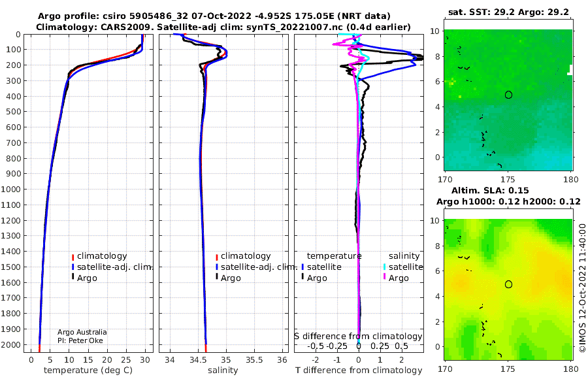Screen dimensions: 588x379
Task: Click the 'PI: Peter Oke' text
Action: 80,340
